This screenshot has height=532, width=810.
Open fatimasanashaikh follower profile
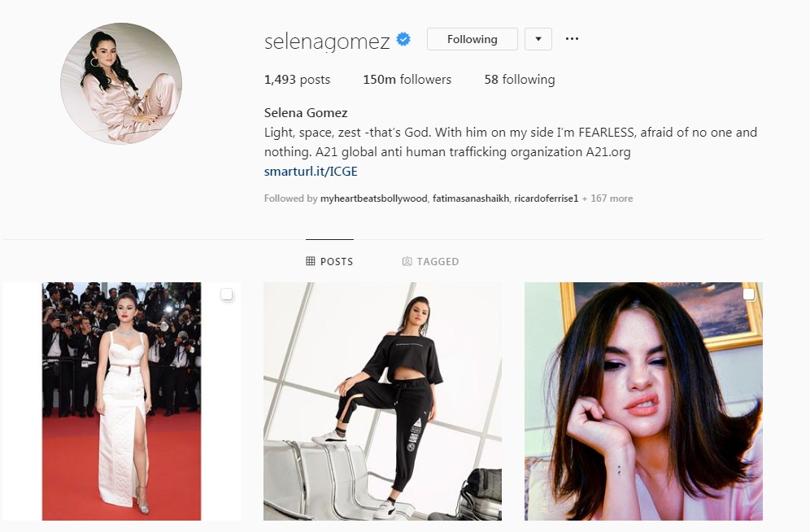tap(471, 198)
